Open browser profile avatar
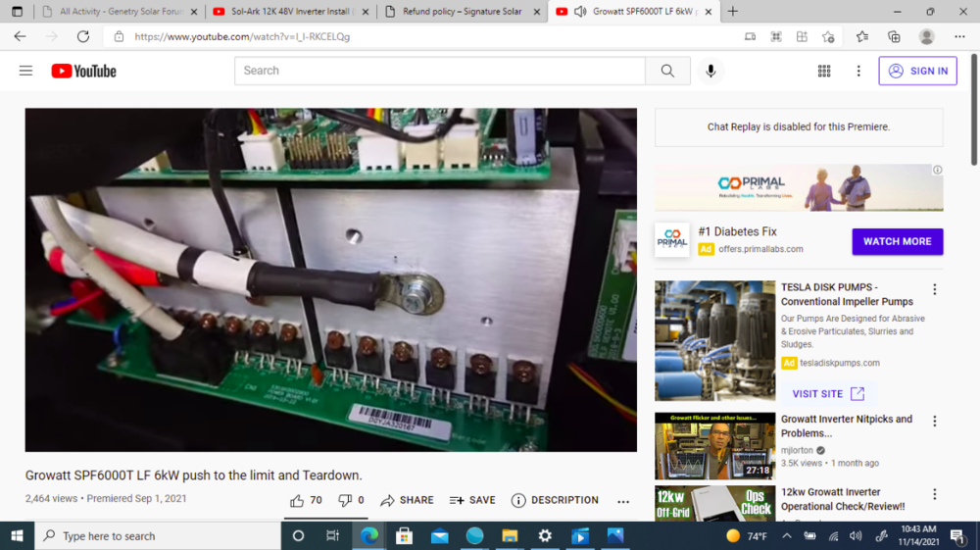980x550 pixels. [x=926, y=37]
